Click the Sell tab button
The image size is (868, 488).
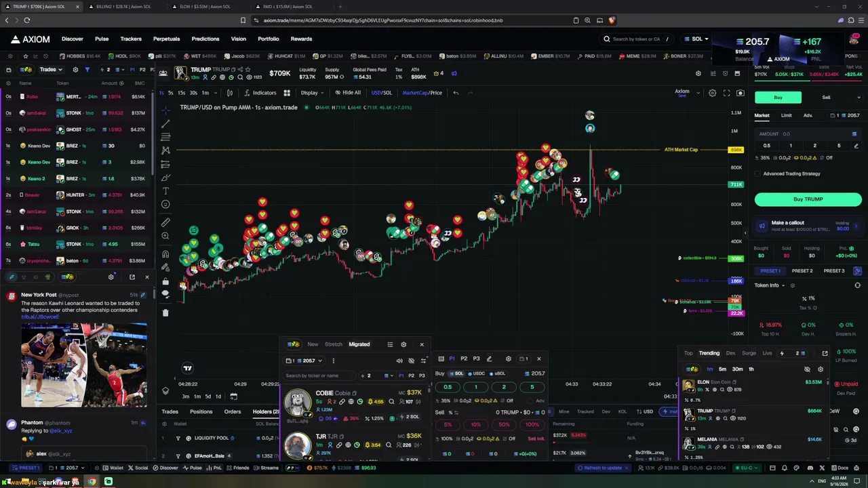pos(826,98)
